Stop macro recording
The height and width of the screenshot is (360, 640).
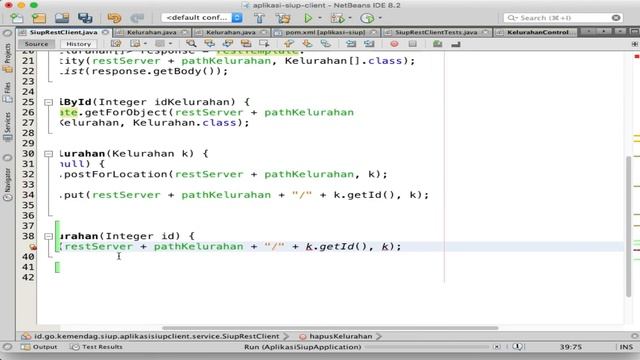click(x=413, y=44)
